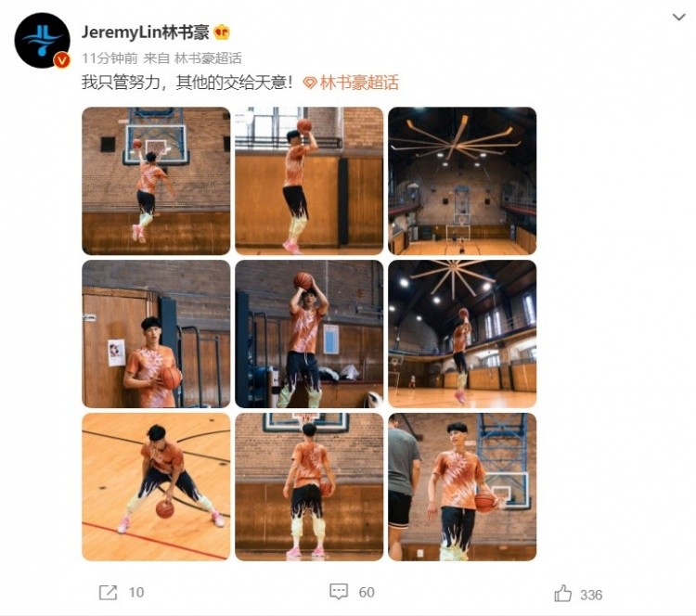Click the JL profile avatar
The height and width of the screenshot is (616, 696).
click(42, 41)
